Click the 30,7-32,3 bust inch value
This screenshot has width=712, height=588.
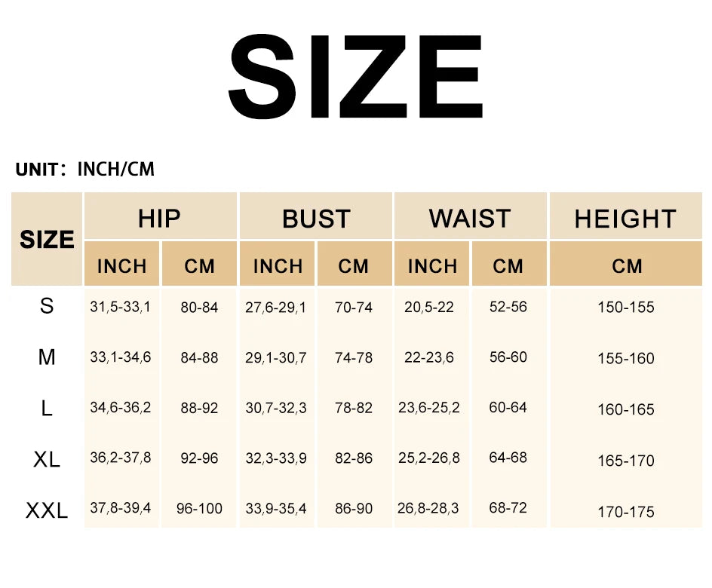click(276, 408)
